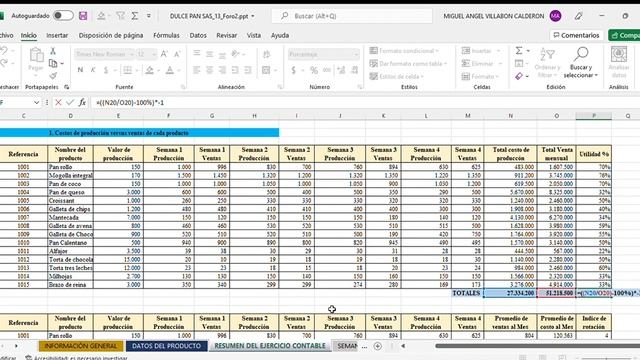Click the Eliminar cells button
This screenshot has width=640, height=360.
click(x=481, y=64)
